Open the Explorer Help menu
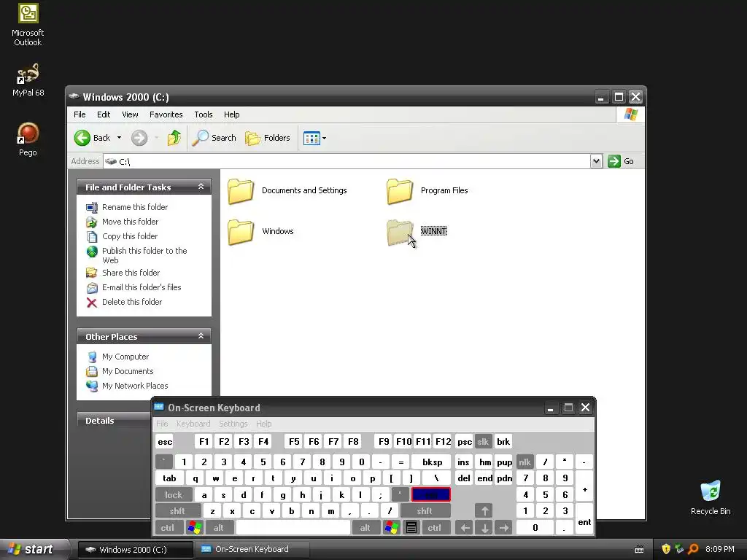Image resolution: width=747 pixels, height=560 pixels. pos(231,114)
